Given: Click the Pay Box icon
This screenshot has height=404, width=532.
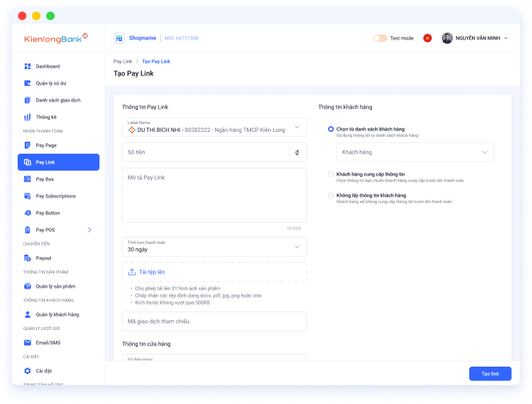Looking at the screenshot, I should point(28,179).
